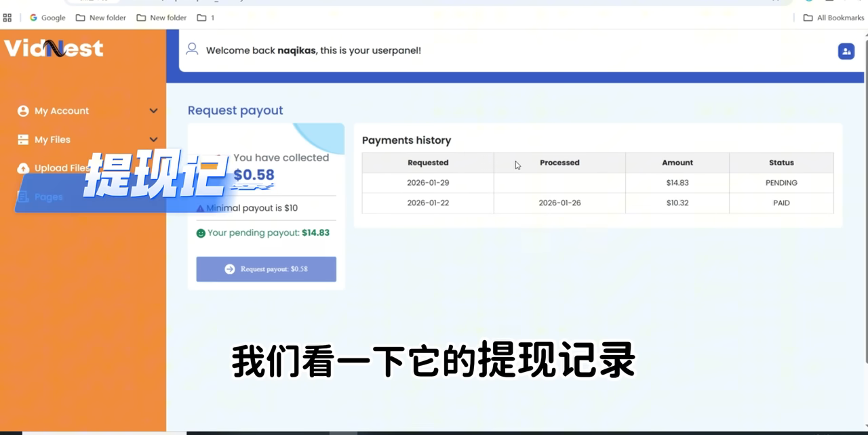Click processed date 2026-01-26

tap(559, 203)
